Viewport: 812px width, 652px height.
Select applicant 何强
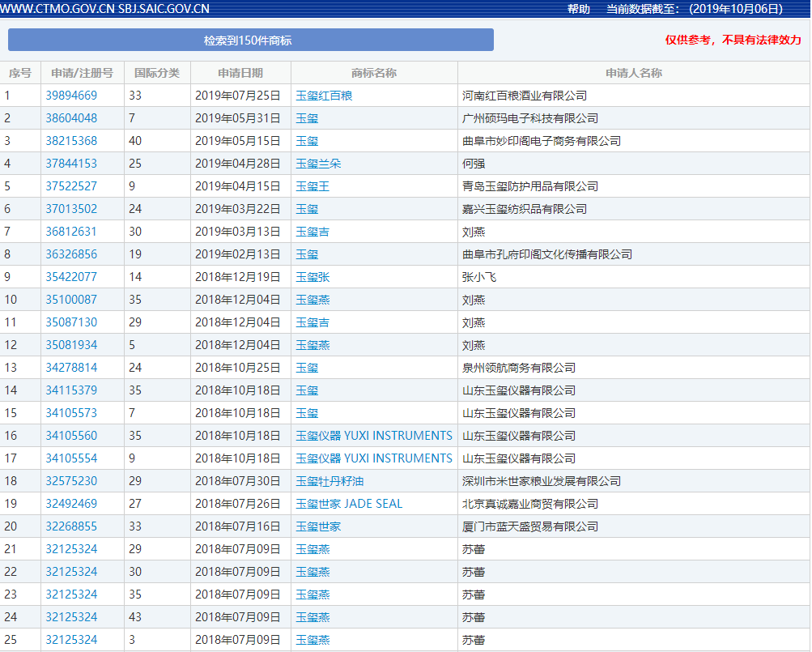[474, 164]
